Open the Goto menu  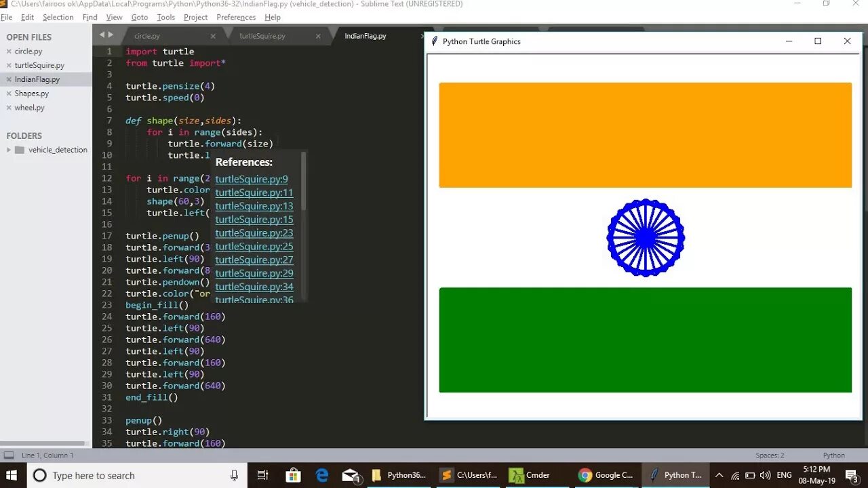pyautogui.click(x=140, y=17)
